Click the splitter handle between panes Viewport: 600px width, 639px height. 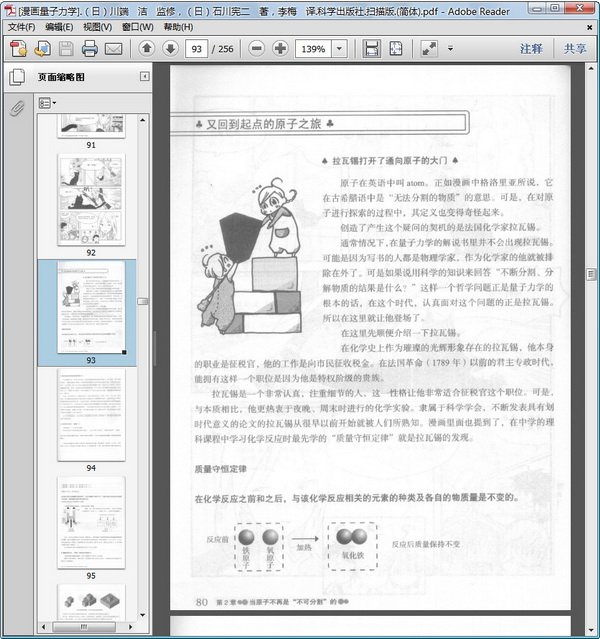pyautogui.click(x=154, y=348)
